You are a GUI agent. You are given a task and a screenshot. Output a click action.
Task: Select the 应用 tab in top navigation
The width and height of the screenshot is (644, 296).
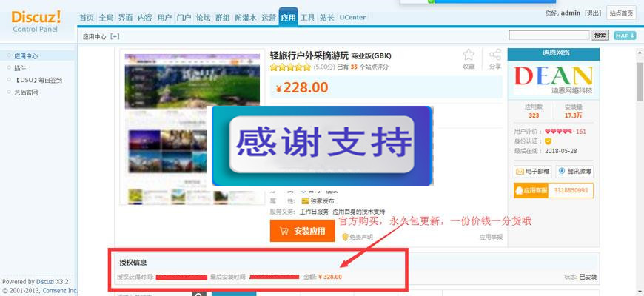pyautogui.click(x=289, y=17)
